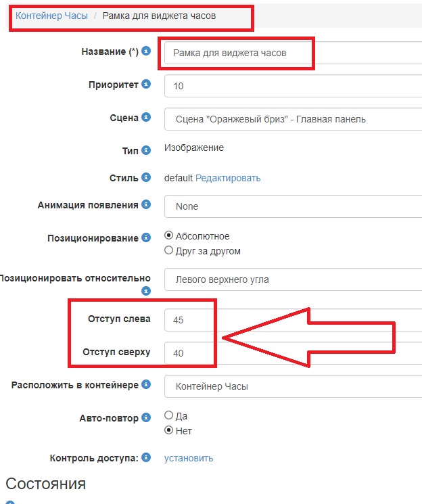Select Друг за другом radio option
Screen dimensions: 422x504
[169, 251]
